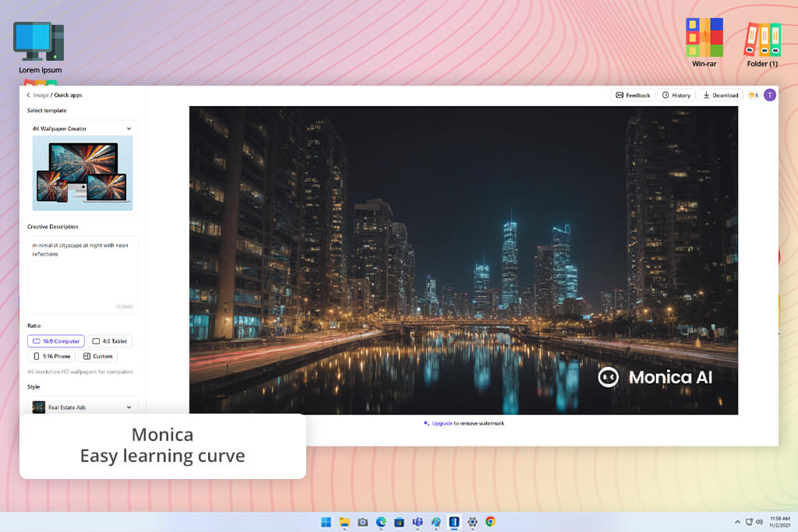This screenshot has height=532, width=798.
Task: Click into the Creative Description text box
Action: (83, 275)
